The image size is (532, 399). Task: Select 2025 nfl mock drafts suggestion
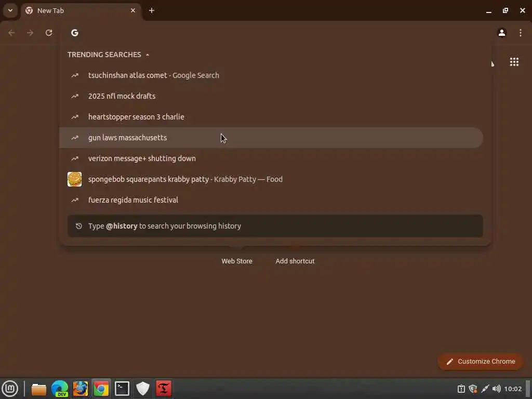pos(271,96)
